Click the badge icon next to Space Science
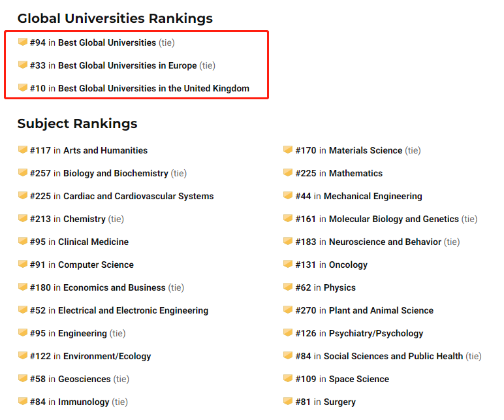The width and height of the screenshot is (504, 420). (x=288, y=378)
